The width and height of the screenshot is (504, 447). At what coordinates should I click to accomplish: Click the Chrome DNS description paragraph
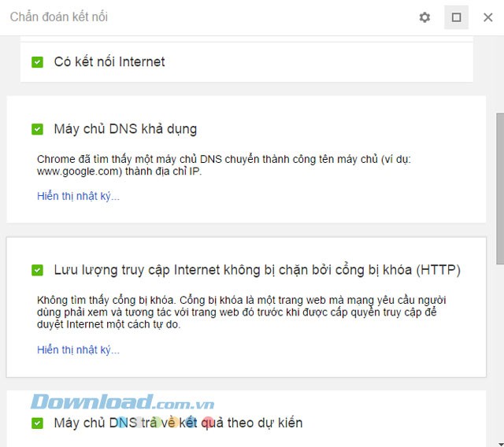[224, 165]
